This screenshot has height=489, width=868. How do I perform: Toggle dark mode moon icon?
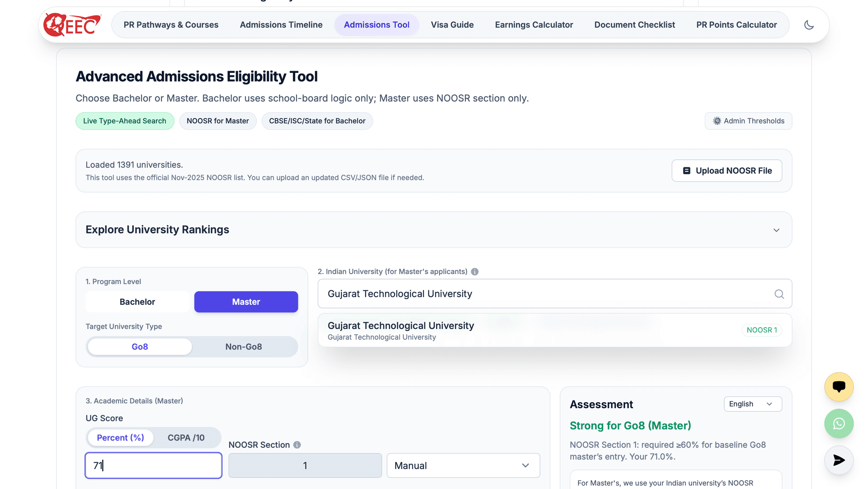809,25
